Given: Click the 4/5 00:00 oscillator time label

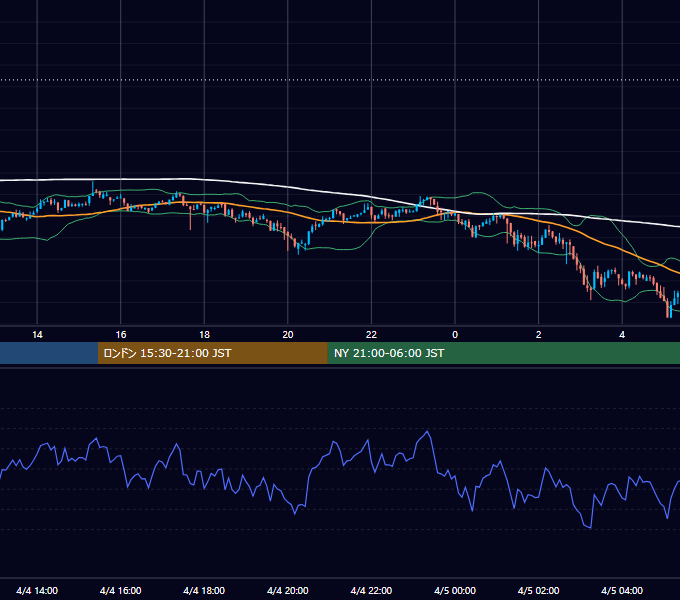Looking at the screenshot, I should [455, 590].
